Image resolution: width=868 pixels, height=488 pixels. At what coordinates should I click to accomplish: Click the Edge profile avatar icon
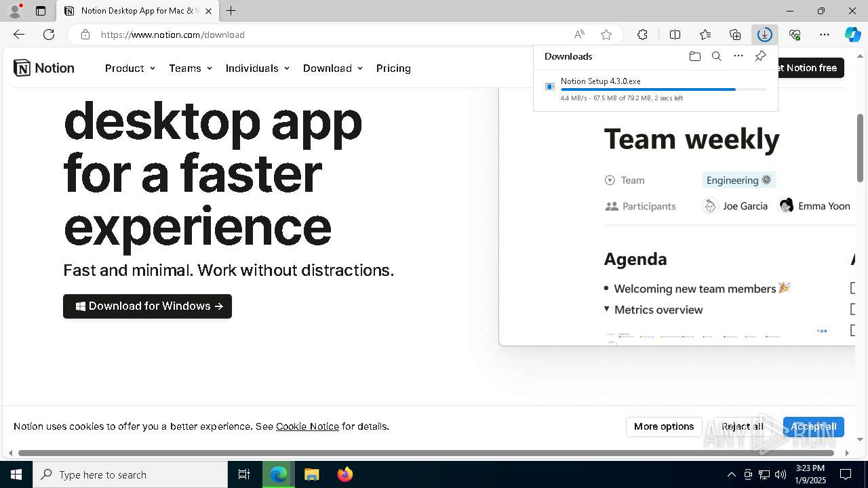15,11
